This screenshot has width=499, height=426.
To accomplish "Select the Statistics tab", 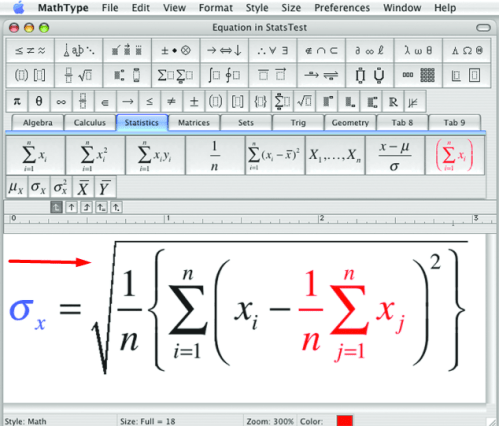I will pyautogui.click(x=142, y=123).
